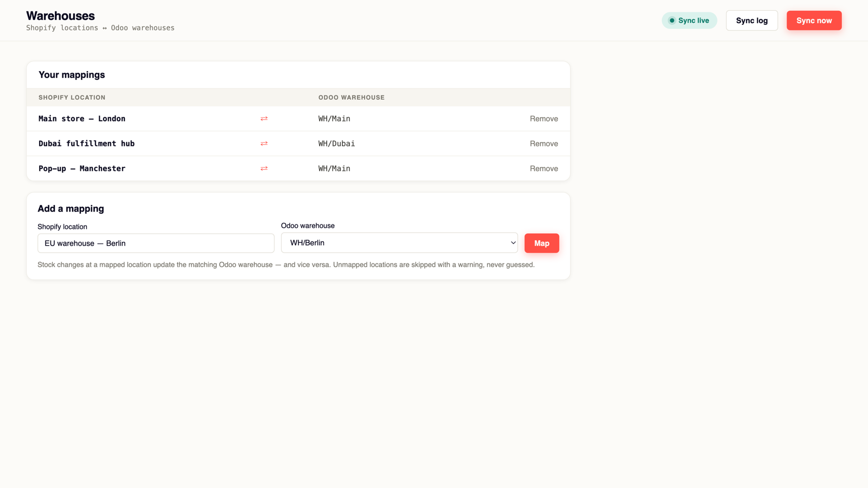Click the Shopify locations ↔ Odoo warehouses subtitle
This screenshot has height=488, width=868.
(x=100, y=28)
